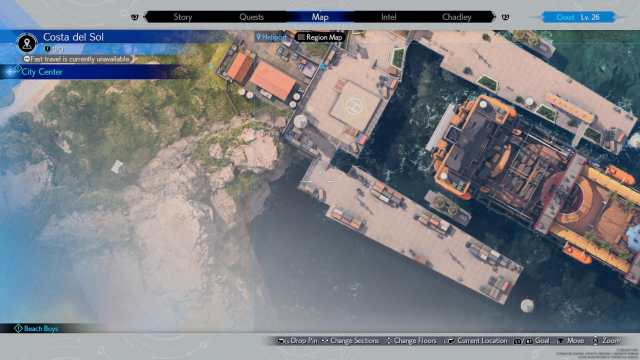Open the Chadley tab
This screenshot has width=640, height=360.
pos(456,17)
